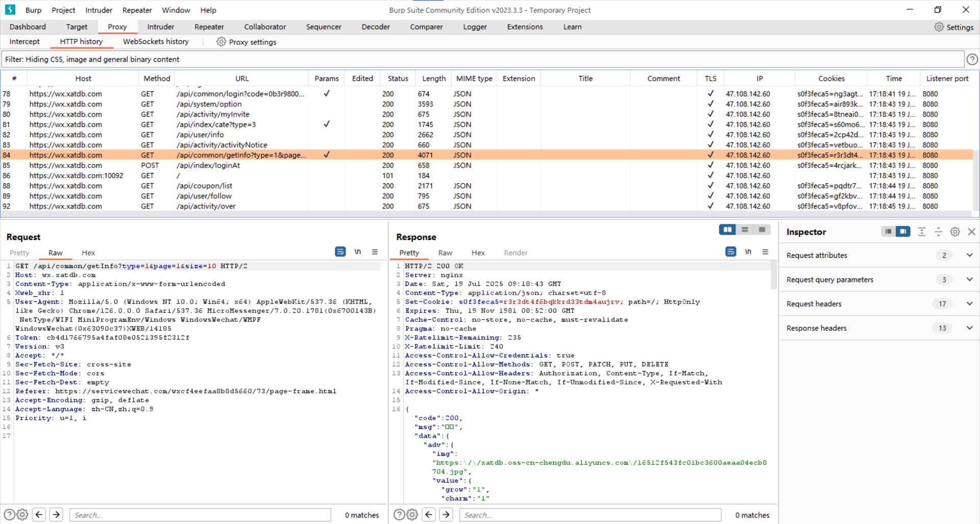Toggle request message wrap icon
980x524 pixels.
[340, 252]
